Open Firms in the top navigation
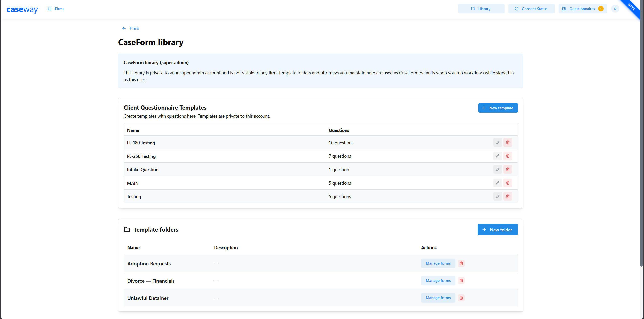The image size is (644, 319). coord(56,9)
